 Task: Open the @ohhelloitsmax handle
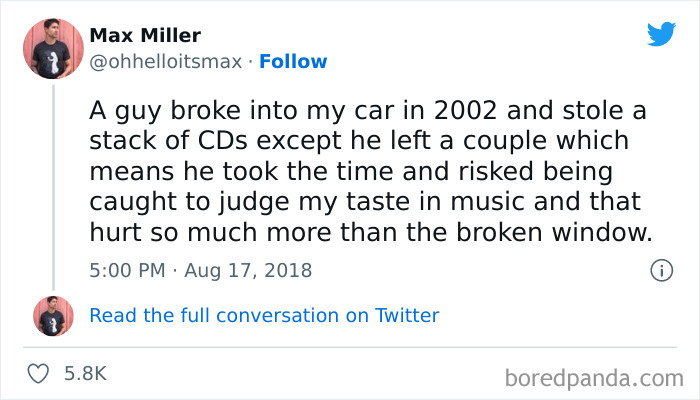point(166,62)
